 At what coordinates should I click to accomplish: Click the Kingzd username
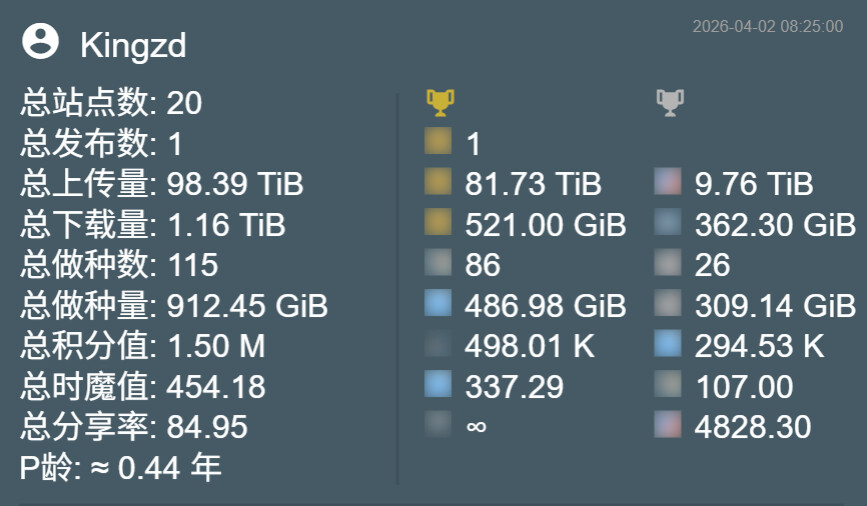(x=133, y=45)
